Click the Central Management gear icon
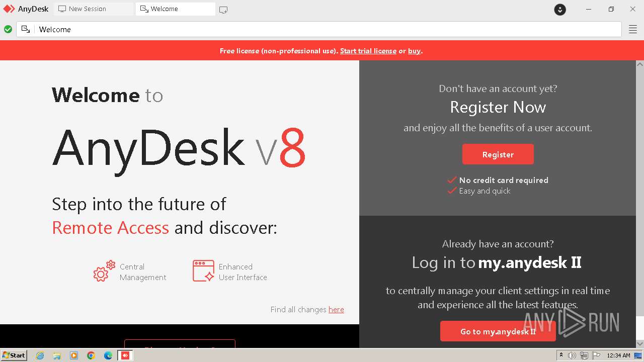The width and height of the screenshot is (644, 362). click(x=104, y=271)
